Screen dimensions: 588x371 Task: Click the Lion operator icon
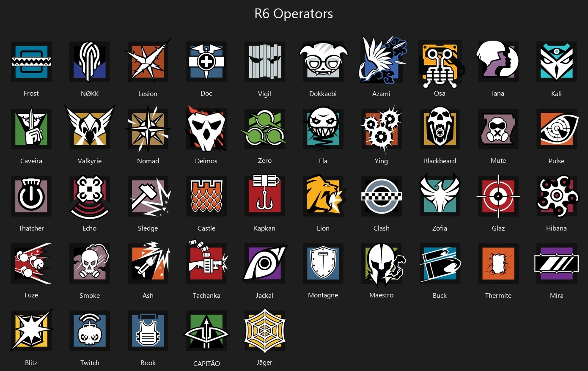[x=324, y=196]
